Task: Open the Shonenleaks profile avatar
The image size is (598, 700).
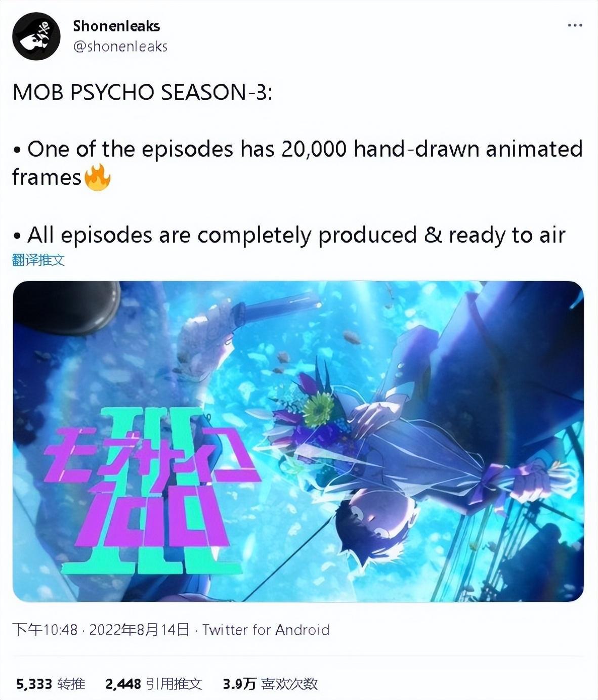Action: point(36,36)
